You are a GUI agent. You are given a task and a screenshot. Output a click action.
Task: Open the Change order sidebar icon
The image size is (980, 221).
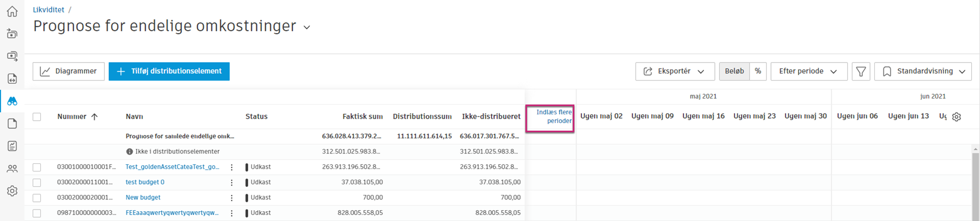(12, 79)
